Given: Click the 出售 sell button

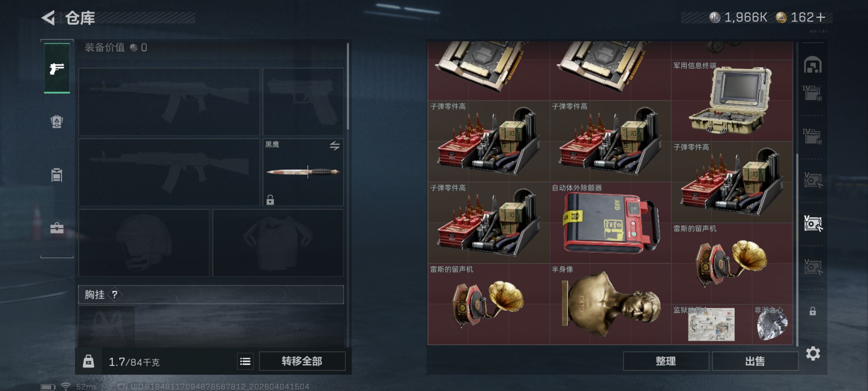Looking at the screenshot, I should point(755,361).
